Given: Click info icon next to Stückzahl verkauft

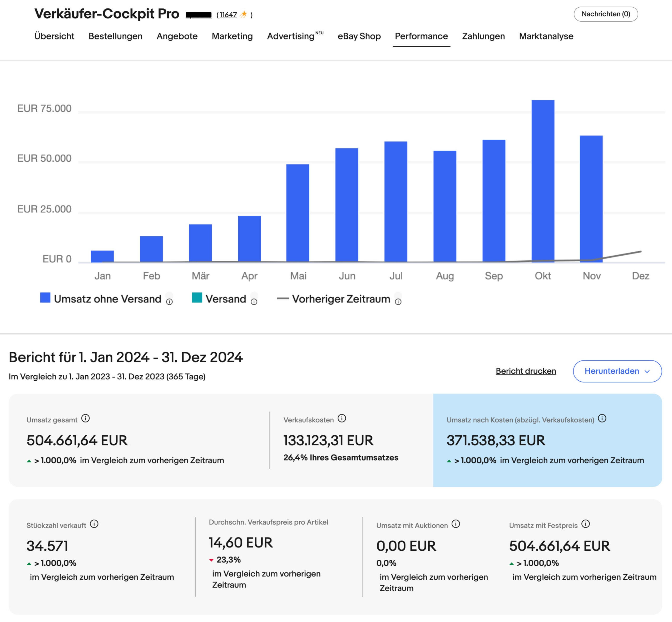Looking at the screenshot, I should pos(94,524).
